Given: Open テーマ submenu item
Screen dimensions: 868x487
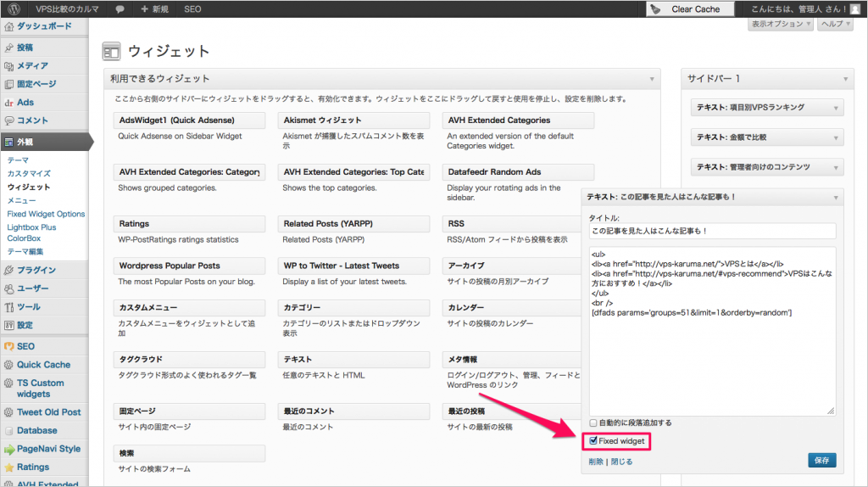Looking at the screenshot, I should pyautogui.click(x=18, y=160).
